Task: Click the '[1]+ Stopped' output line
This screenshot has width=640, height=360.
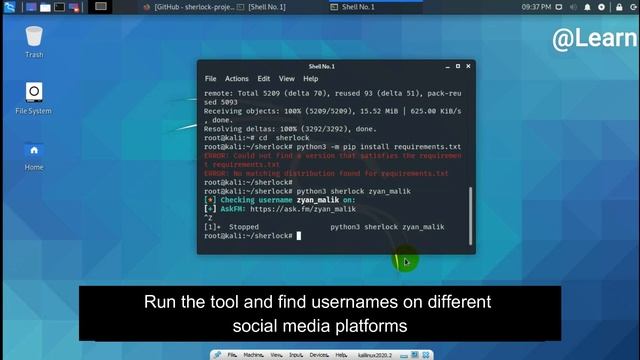Action: coord(324,227)
